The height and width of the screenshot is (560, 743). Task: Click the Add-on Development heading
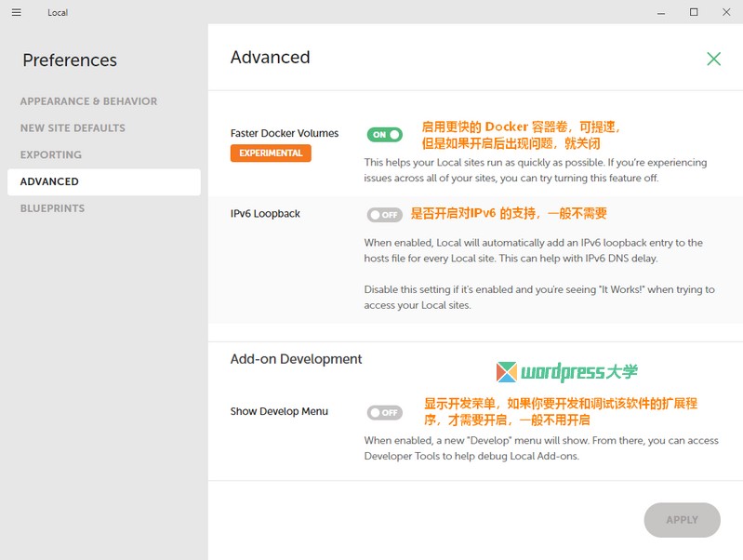(x=296, y=359)
